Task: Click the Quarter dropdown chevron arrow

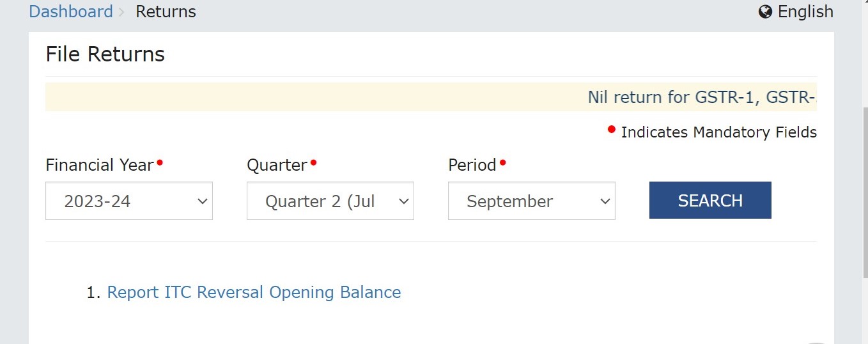Action: [404, 201]
